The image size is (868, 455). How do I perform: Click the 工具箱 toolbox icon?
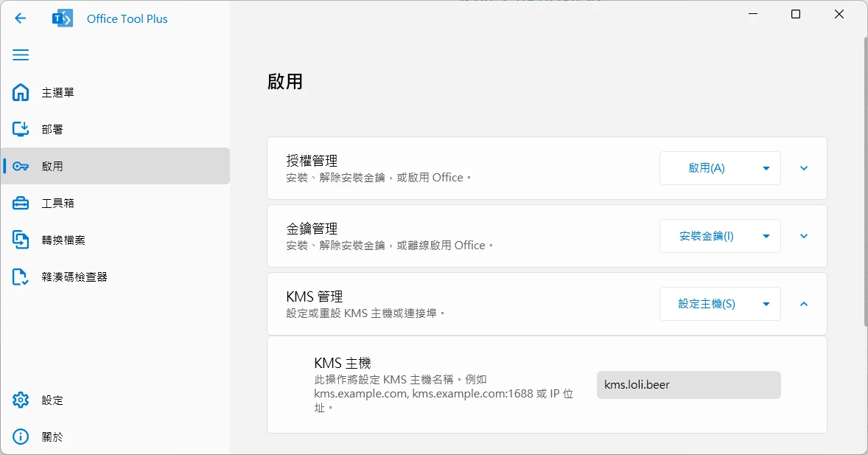click(21, 204)
